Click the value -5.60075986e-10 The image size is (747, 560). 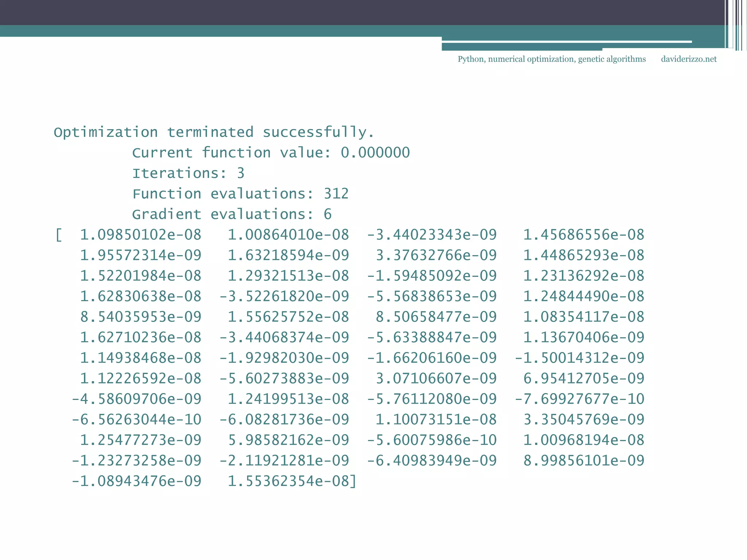(x=432, y=440)
